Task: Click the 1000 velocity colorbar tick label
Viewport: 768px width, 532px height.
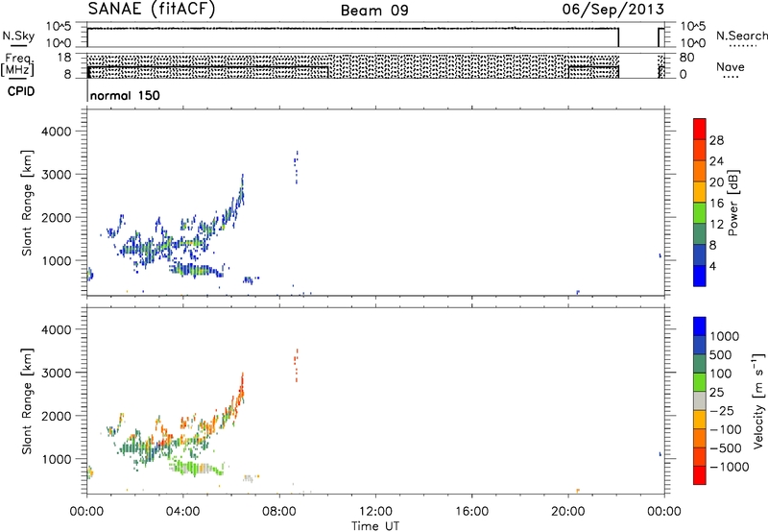Action: point(724,336)
